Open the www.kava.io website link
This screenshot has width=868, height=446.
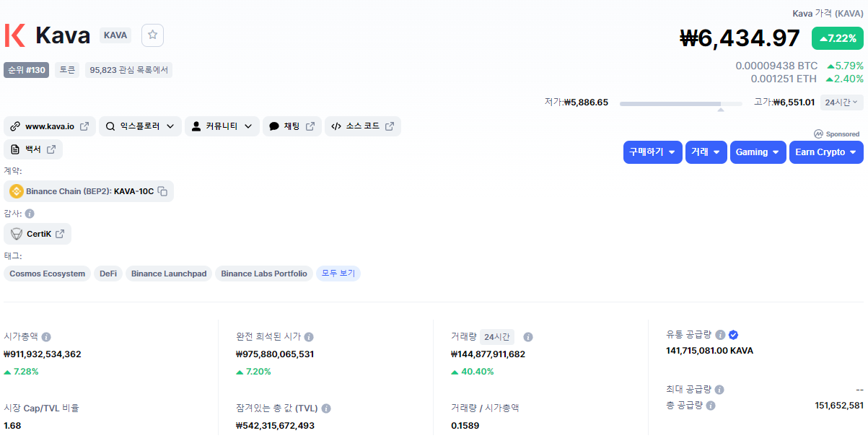[x=50, y=126]
